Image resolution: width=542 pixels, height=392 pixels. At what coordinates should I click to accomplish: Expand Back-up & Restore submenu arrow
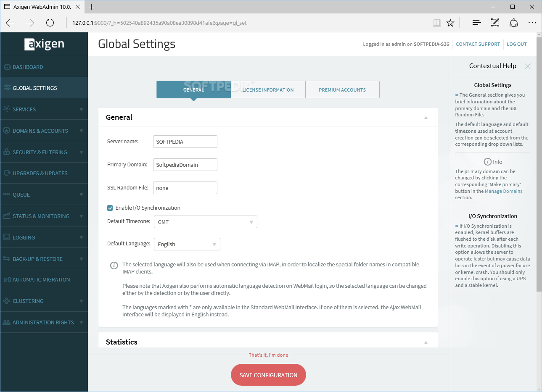[x=81, y=259]
